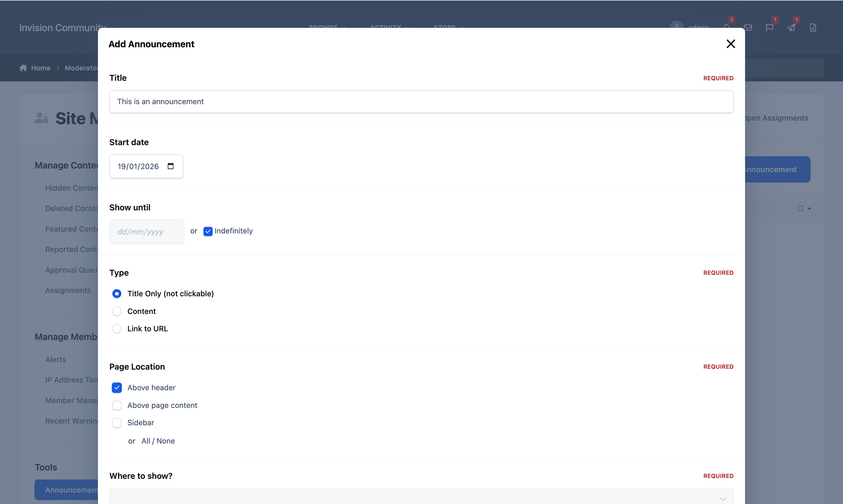Open Invision Community site title
Screen dimensions: 843x504
coord(63,28)
